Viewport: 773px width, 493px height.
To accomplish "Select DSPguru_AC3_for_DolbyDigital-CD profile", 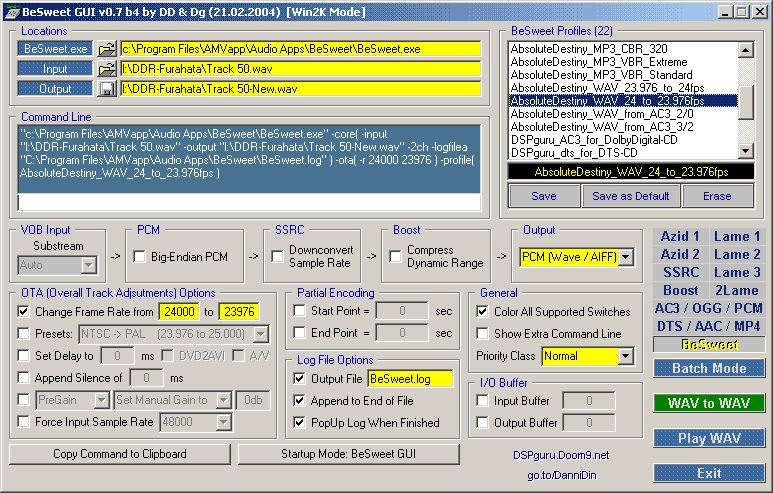I will click(x=623, y=140).
